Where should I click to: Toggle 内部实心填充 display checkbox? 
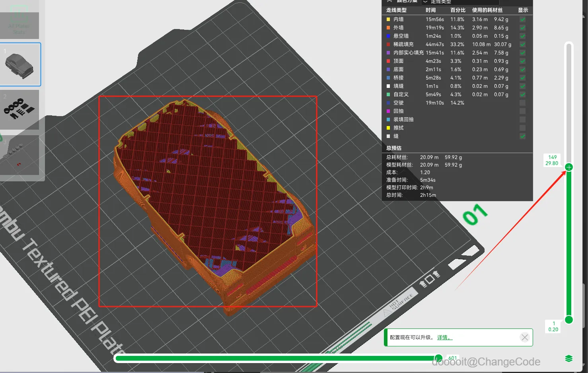point(522,52)
